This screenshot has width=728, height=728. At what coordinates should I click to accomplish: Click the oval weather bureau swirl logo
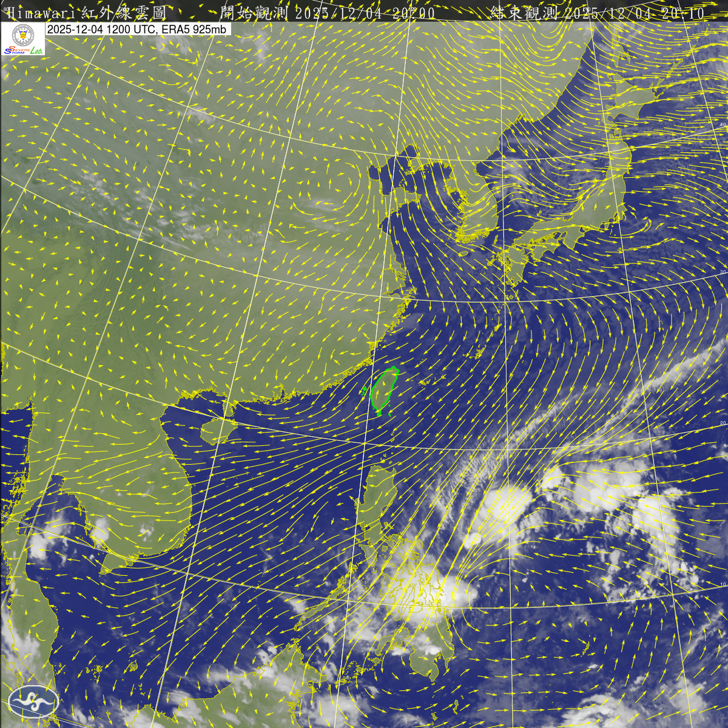[33, 703]
